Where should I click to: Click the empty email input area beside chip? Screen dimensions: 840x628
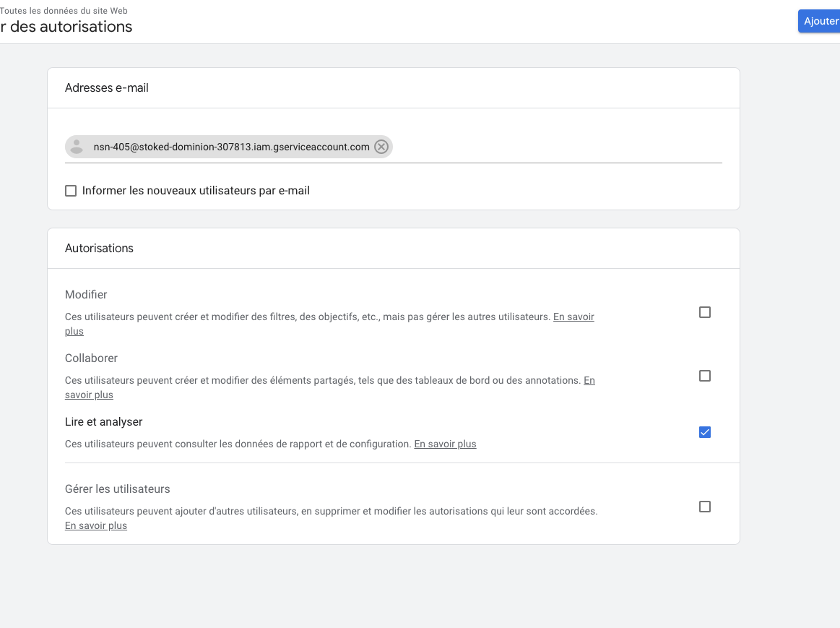(556, 147)
